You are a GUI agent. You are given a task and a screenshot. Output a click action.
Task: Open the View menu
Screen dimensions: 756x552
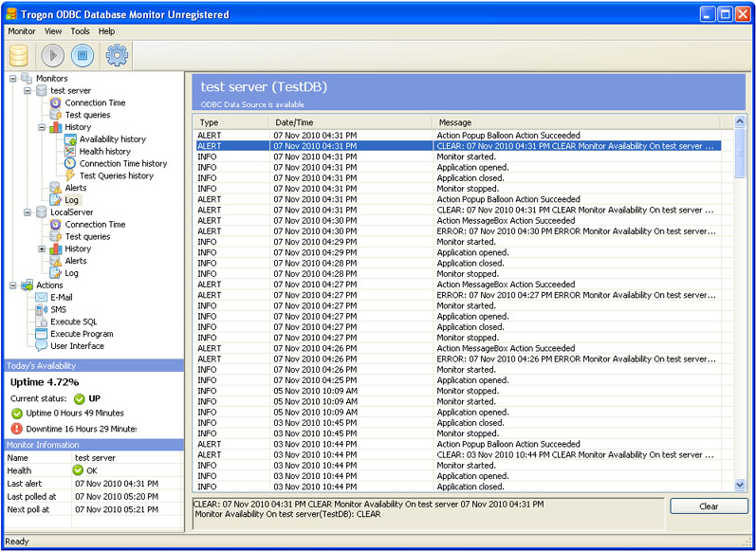(x=53, y=31)
